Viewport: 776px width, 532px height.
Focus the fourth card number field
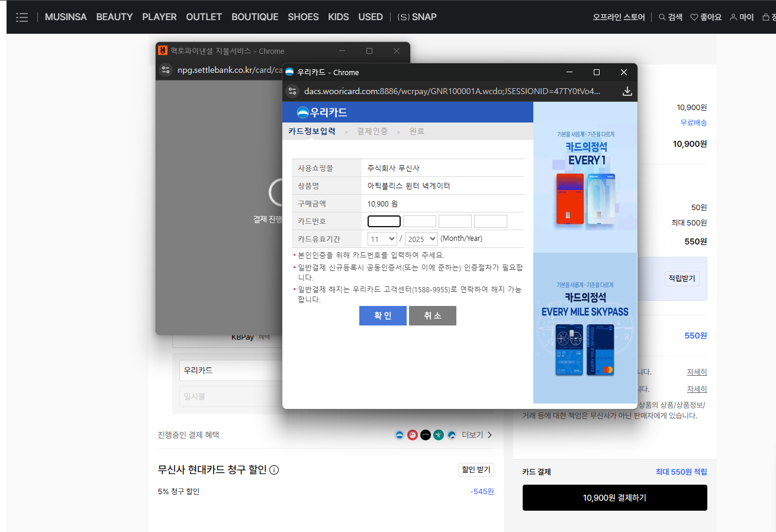coord(491,221)
